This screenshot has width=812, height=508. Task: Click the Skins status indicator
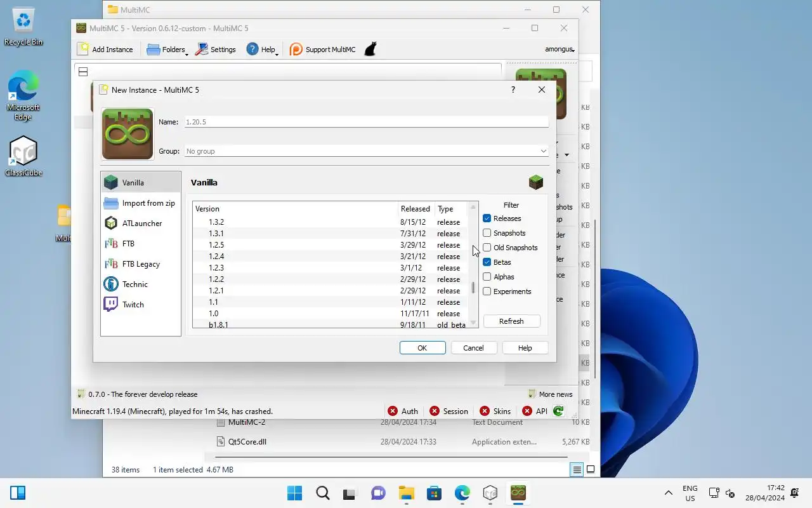pyautogui.click(x=495, y=411)
